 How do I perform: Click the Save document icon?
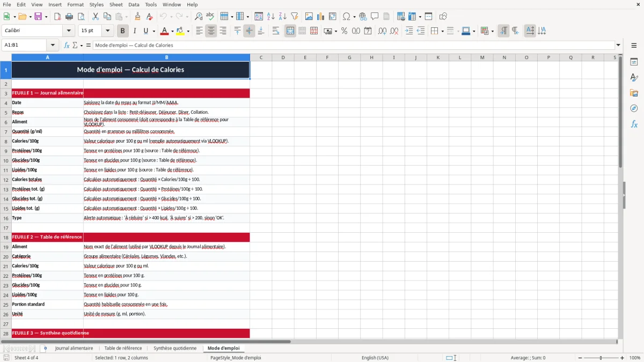[38, 17]
